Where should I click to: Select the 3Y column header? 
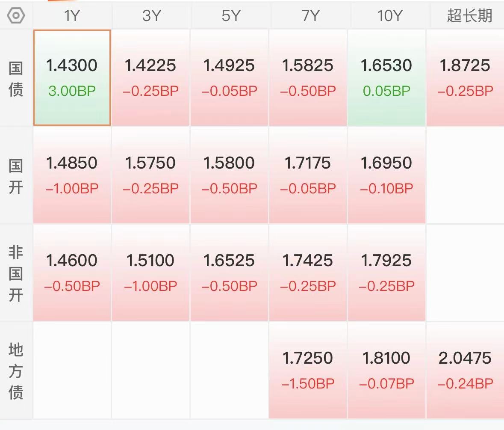(x=151, y=15)
